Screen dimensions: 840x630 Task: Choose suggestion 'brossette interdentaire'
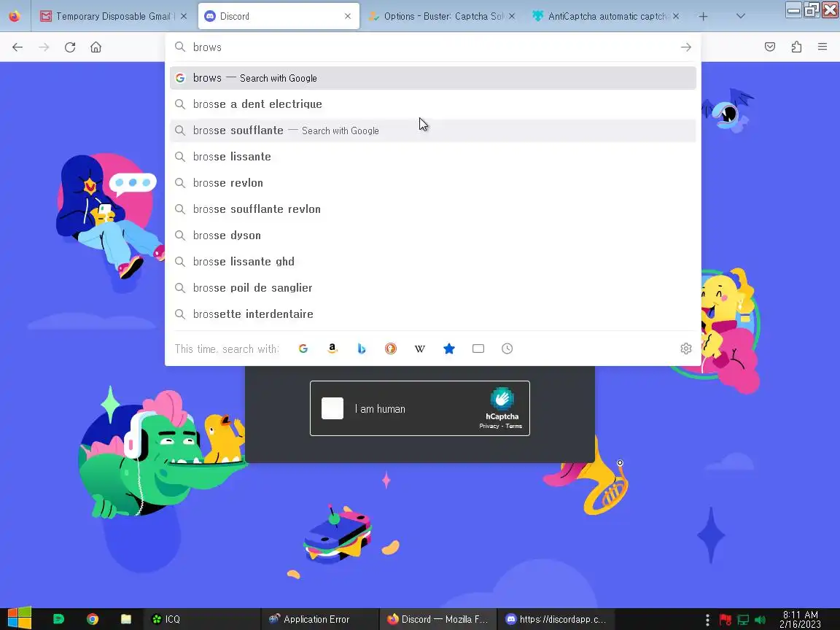tap(433, 314)
